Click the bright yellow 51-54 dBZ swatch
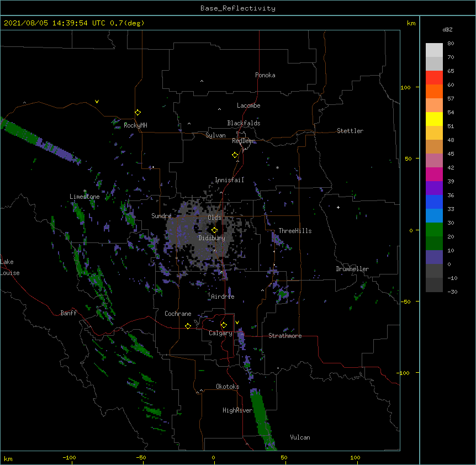 tap(434, 119)
